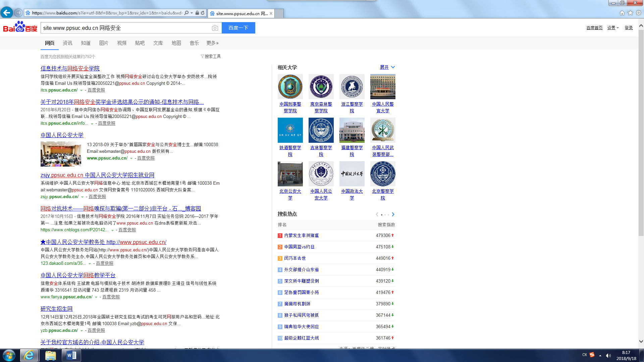Expand arrow next to itcs.ppsuc.edu.cn/ result URL

coord(81,90)
